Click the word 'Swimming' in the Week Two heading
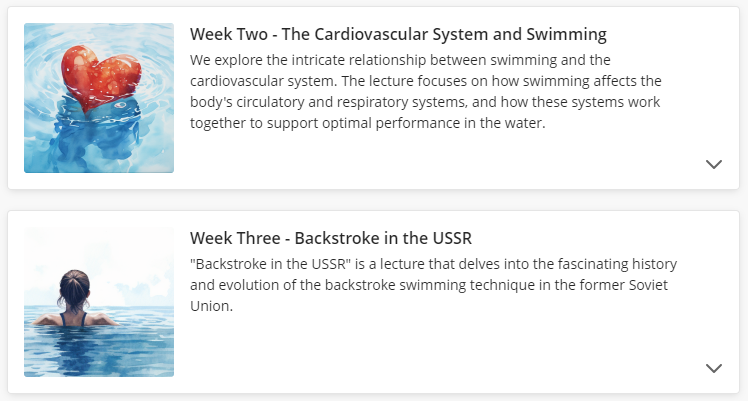748x401 pixels. tap(570, 35)
